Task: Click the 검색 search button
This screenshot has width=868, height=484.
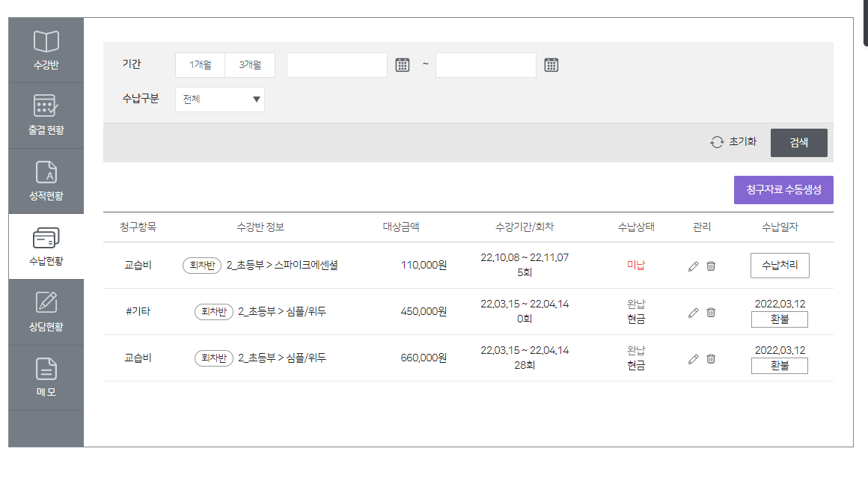Action: point(799,143)
